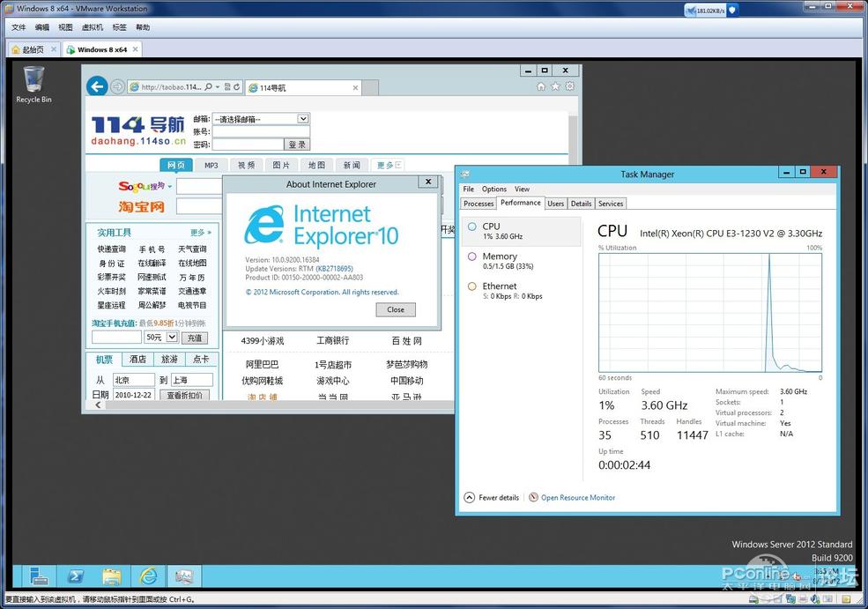Click the 充值 recharge button
This screenshot has width=868, height=609.
[x=194, y=338]
